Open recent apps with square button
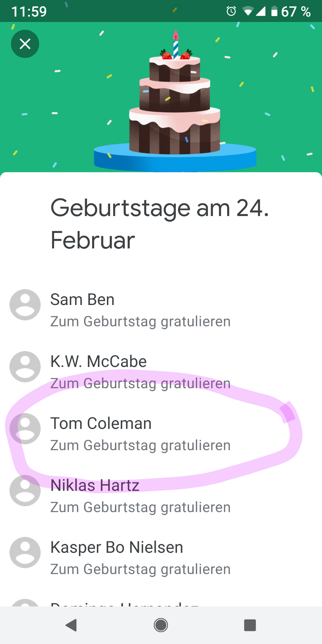The height and width of the screenshot is (644, 322). click(x=250, y=625)
